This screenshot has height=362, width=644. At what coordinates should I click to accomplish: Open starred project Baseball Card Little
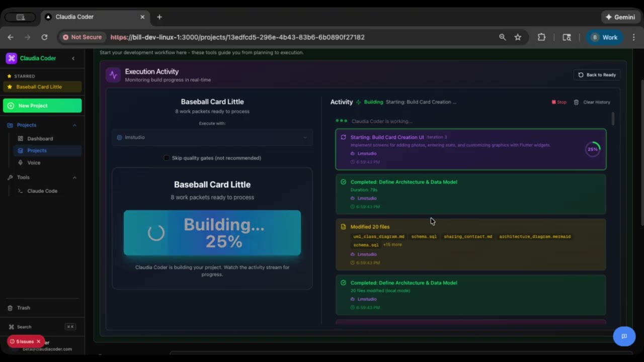pyautogui.click(x=42, y=87)
